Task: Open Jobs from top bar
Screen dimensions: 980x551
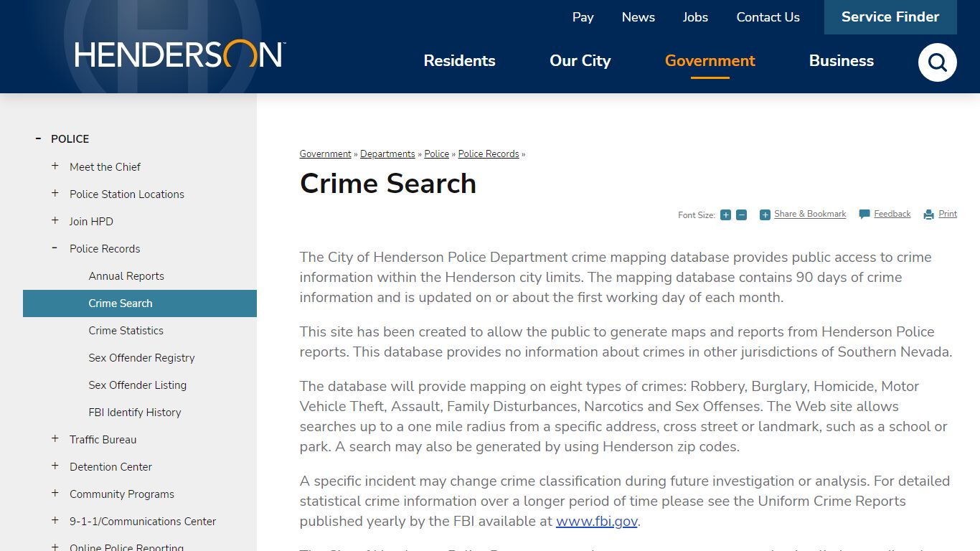Action: [x=695, y=17]
